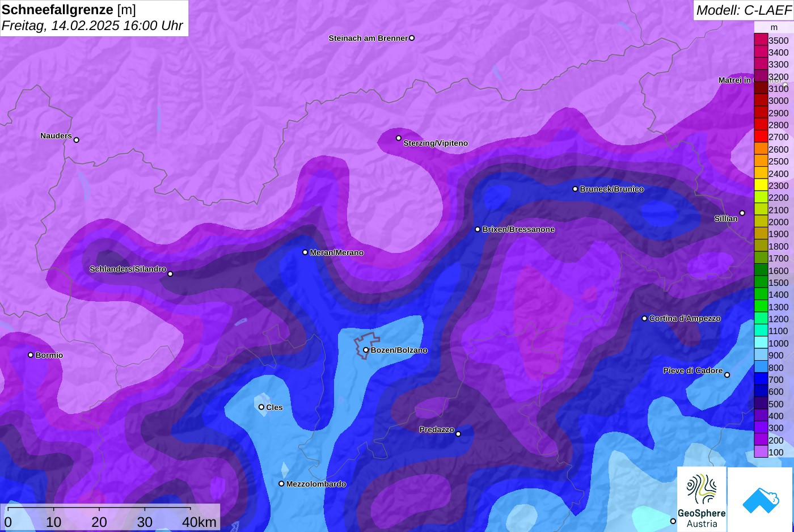This screenshot has width=794, height=532.
Task: Click the Cortina d'Ampezzo text label
Action: (x=685, y=318)
